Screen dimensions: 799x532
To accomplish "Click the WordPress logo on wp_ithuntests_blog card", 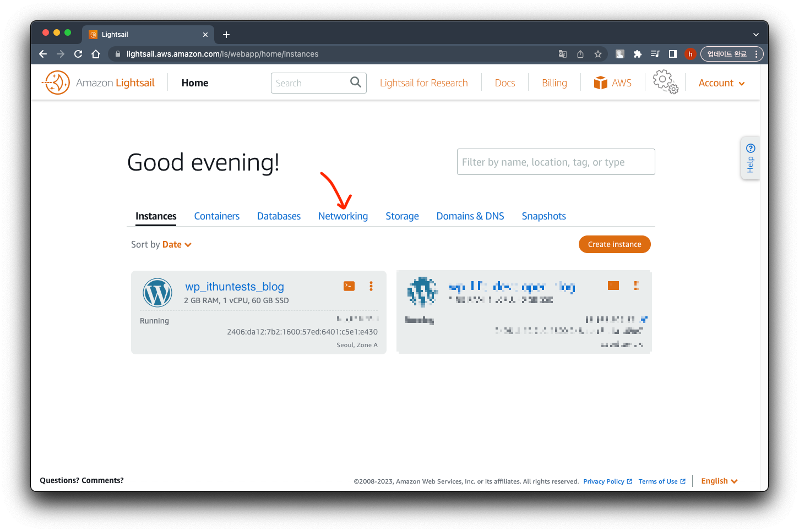I will 157,293.
